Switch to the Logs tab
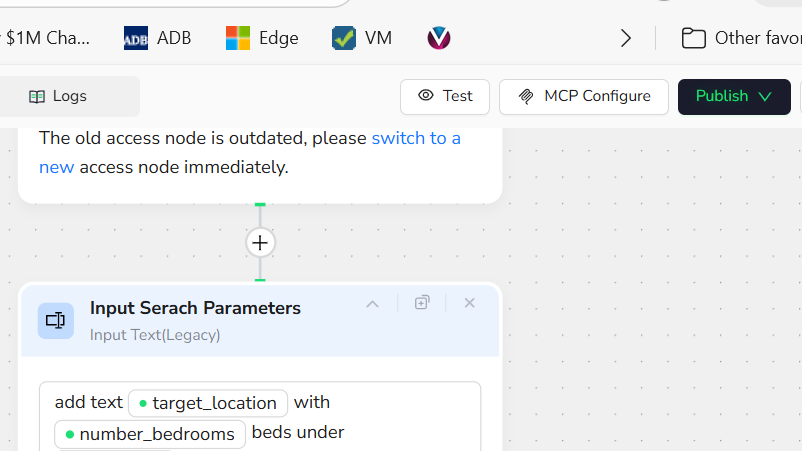The image size is (802, 451). click(58, 96)
